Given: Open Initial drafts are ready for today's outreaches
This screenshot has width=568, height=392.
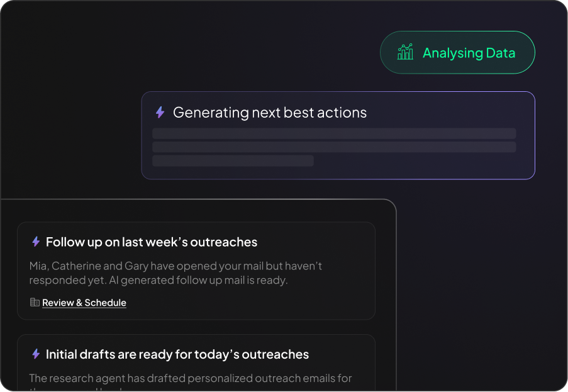Looking at the screenshot, I should (177, 354).
